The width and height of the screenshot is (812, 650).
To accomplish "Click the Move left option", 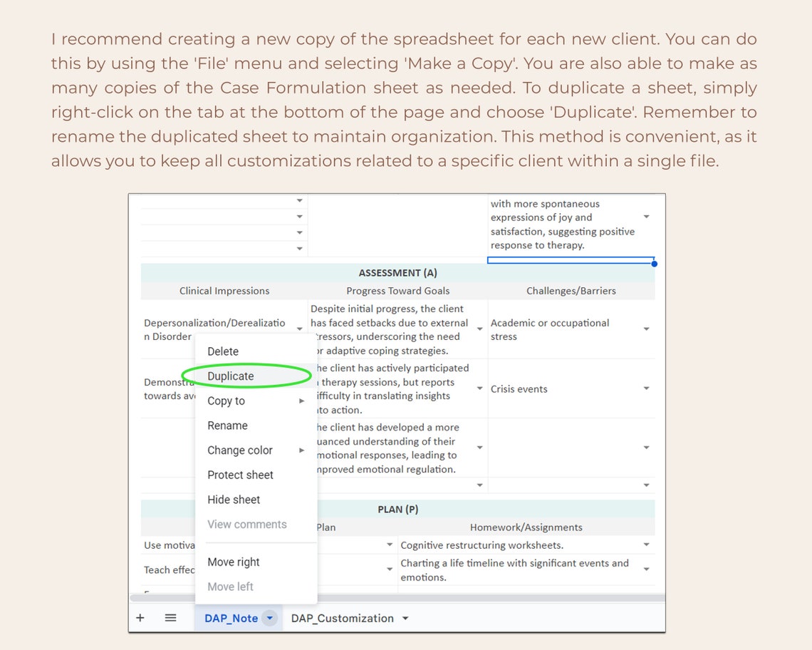I will 230,586.
